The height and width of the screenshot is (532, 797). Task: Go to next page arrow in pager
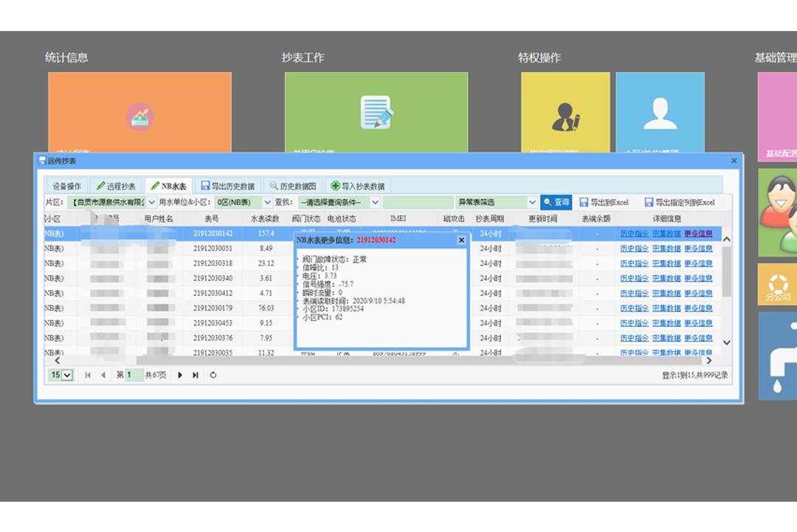[180, 376]
